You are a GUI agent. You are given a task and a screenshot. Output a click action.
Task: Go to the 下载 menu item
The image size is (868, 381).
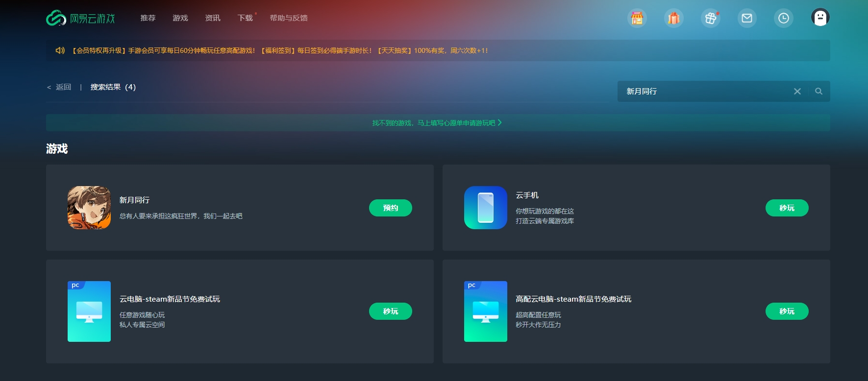[245, 18]
